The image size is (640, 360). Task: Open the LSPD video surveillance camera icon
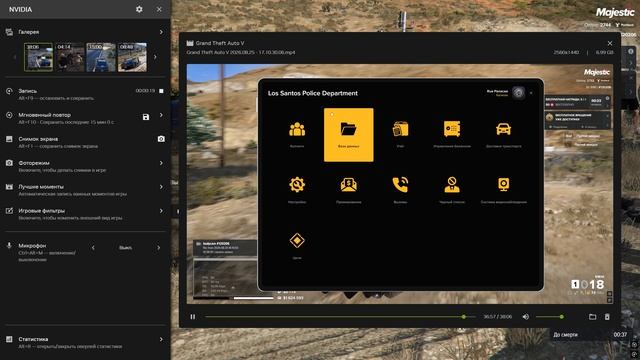(x=503, y=184)
